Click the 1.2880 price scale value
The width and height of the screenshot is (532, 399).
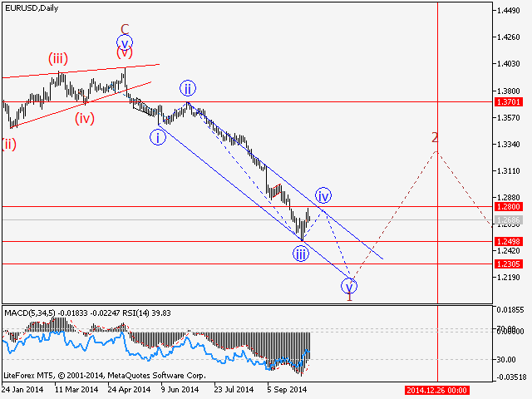click(x=508, y=198)
